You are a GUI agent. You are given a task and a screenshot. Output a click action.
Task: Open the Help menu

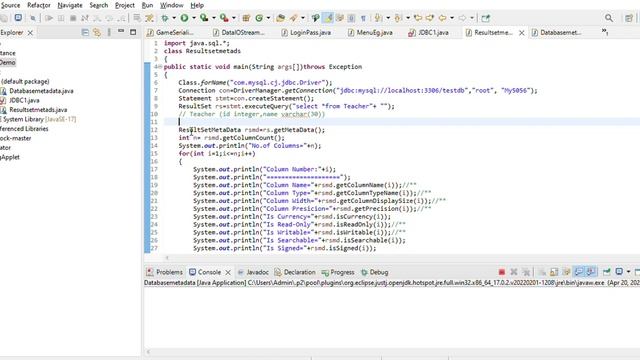coord(197,5)
